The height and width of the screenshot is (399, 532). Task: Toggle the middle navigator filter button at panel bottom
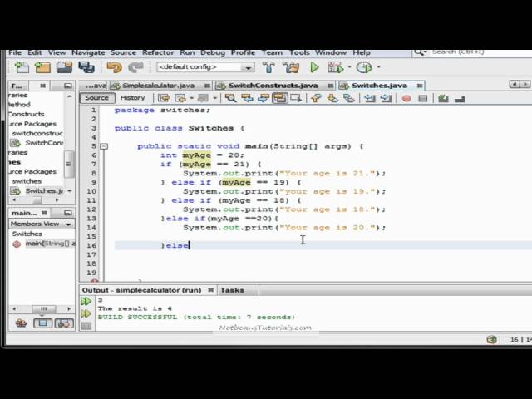(42, 323)
